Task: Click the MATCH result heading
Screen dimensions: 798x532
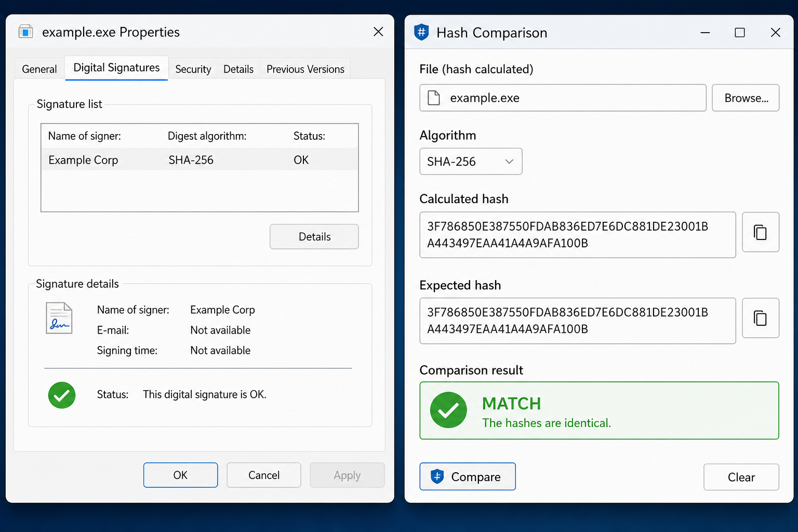Action: click(x=512, y=404)
